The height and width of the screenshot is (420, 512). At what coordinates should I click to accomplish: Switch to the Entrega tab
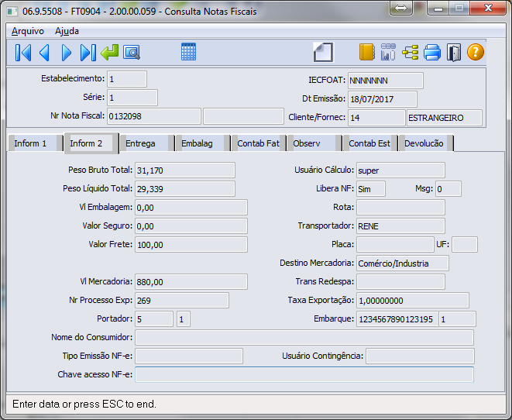[146, 143]
